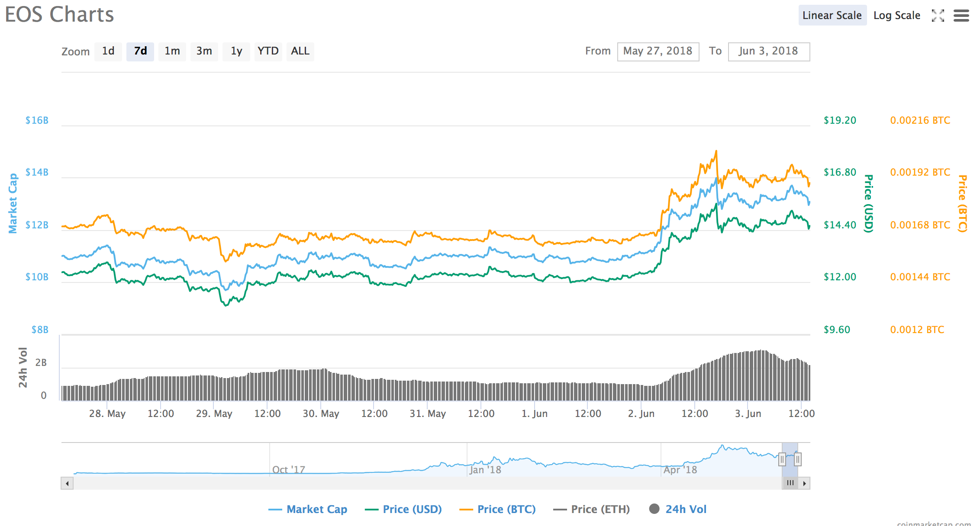Toggle fullscreen chart view icon
This screenshot has width=980, height=526.
pyautogui.click(x=938, y=16)
